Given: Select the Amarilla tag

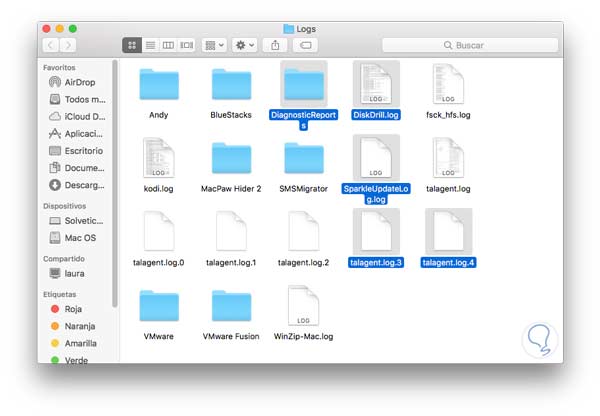Looking at the screenshot, I should click(74, 343).
